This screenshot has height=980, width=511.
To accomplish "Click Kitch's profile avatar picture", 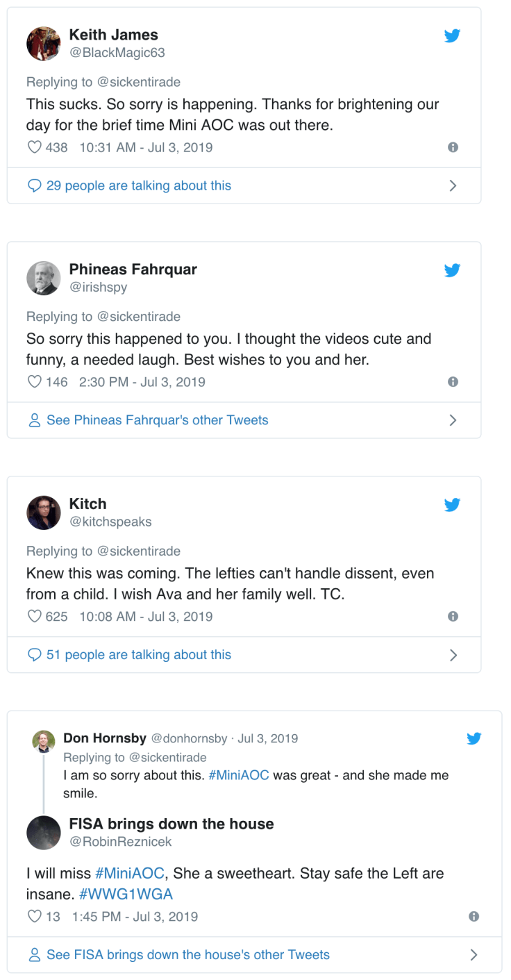I will 43,513.
